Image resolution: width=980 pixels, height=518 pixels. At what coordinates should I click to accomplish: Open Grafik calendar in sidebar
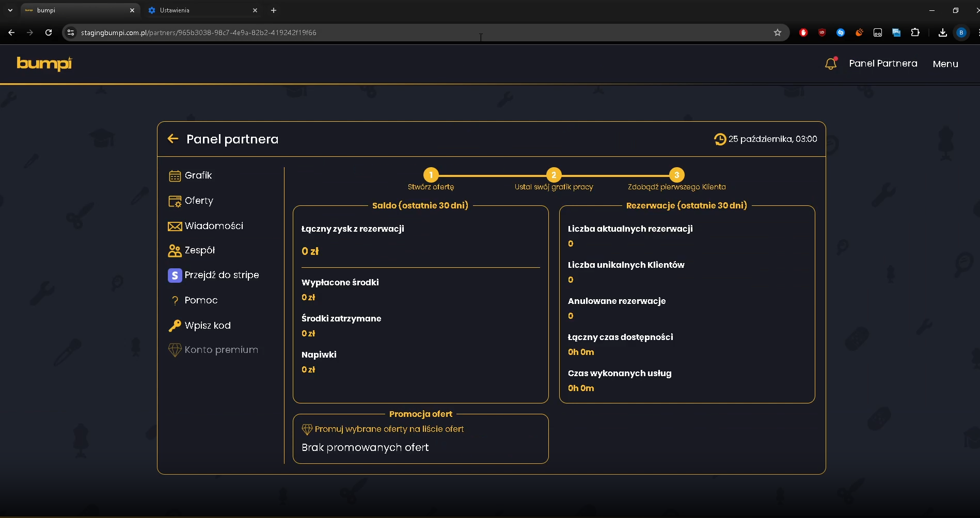190,175
